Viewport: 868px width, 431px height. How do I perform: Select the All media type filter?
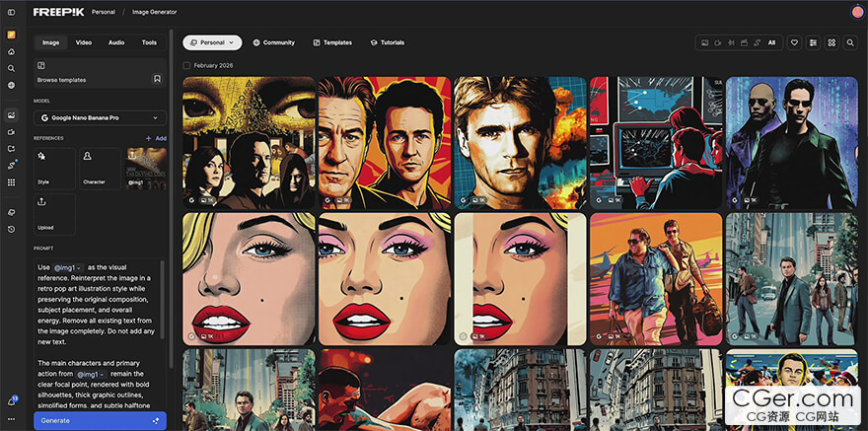point(771,42)
